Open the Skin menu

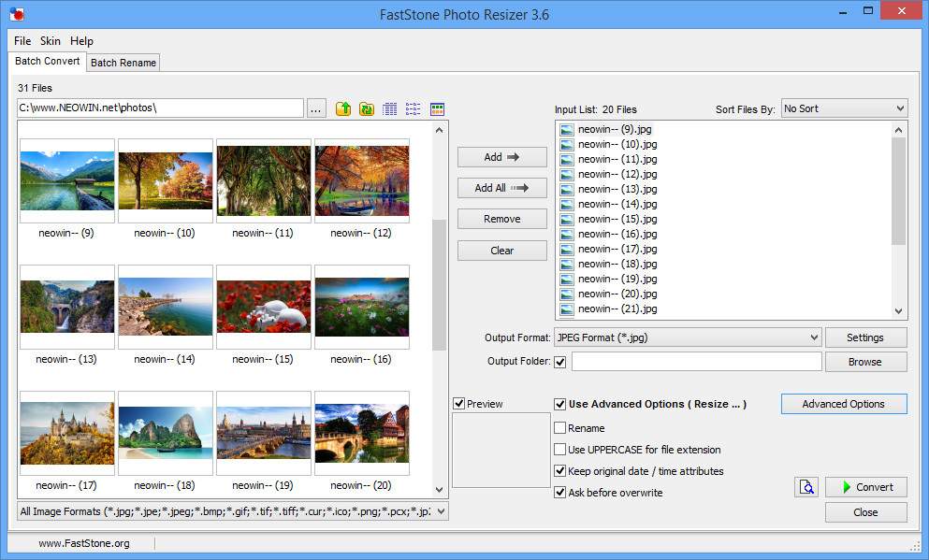click(51, 41)
